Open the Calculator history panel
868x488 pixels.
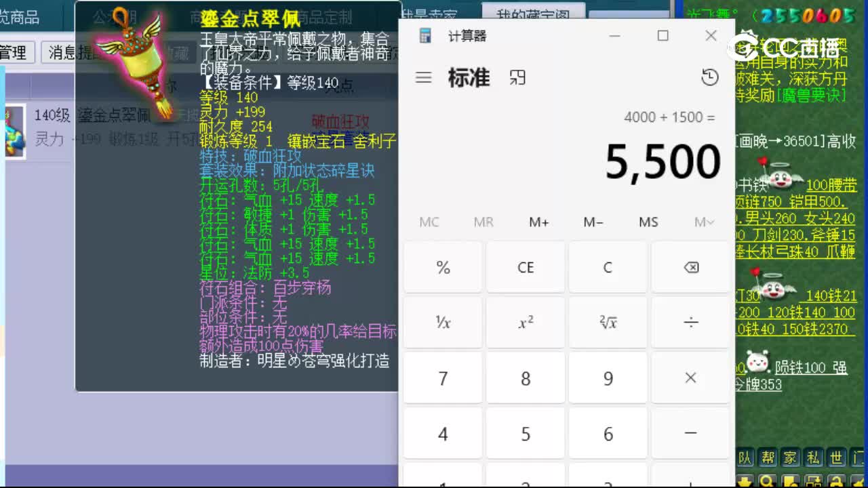pos(709,78)
